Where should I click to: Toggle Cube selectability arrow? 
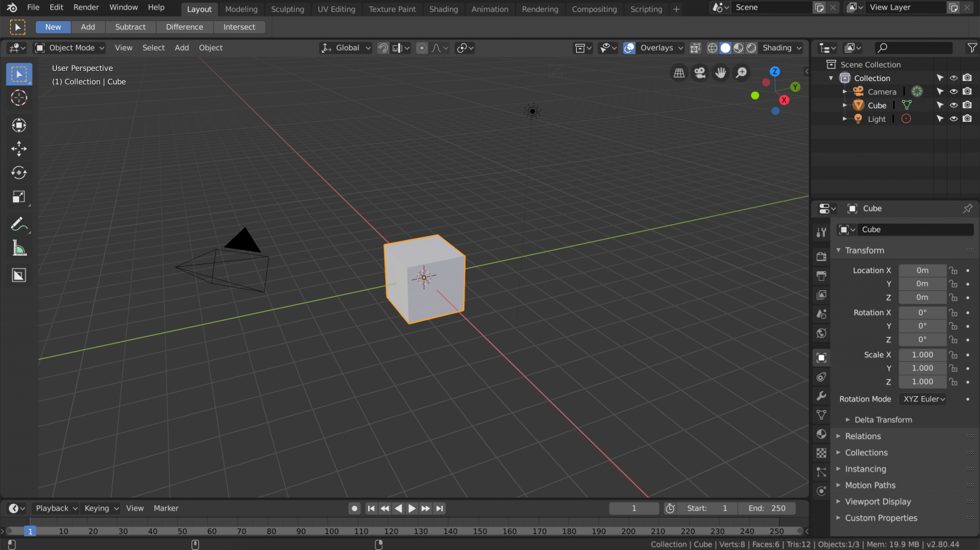tap(940, 105)
